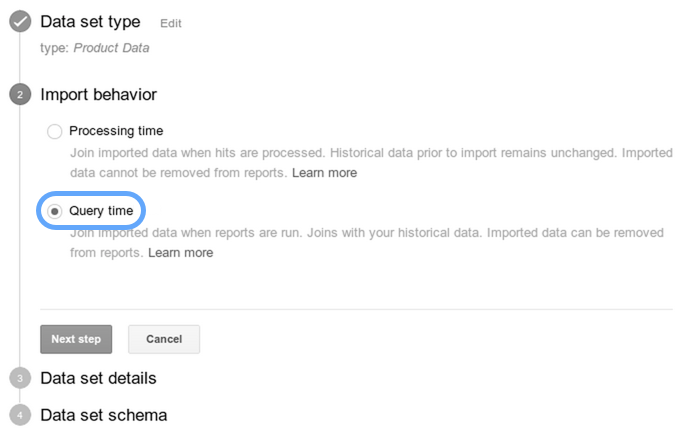Expand the Data set schema section
696x436 pixels.
(103, 414)
